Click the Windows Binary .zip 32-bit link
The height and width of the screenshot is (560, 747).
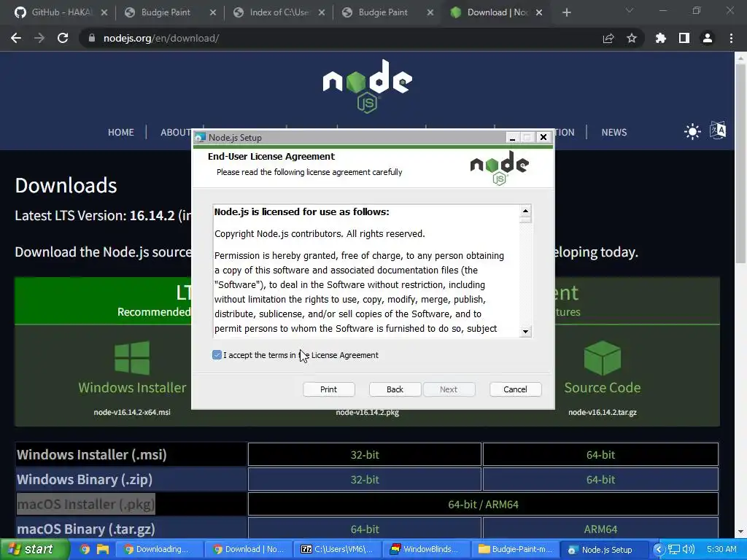[365, 479]
